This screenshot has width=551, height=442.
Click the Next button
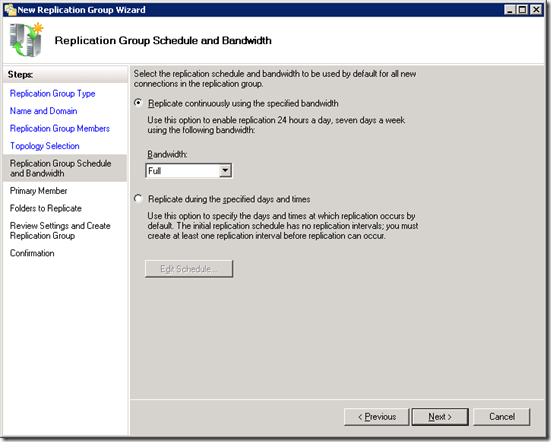pyautogui.click(x=440, y=417)
